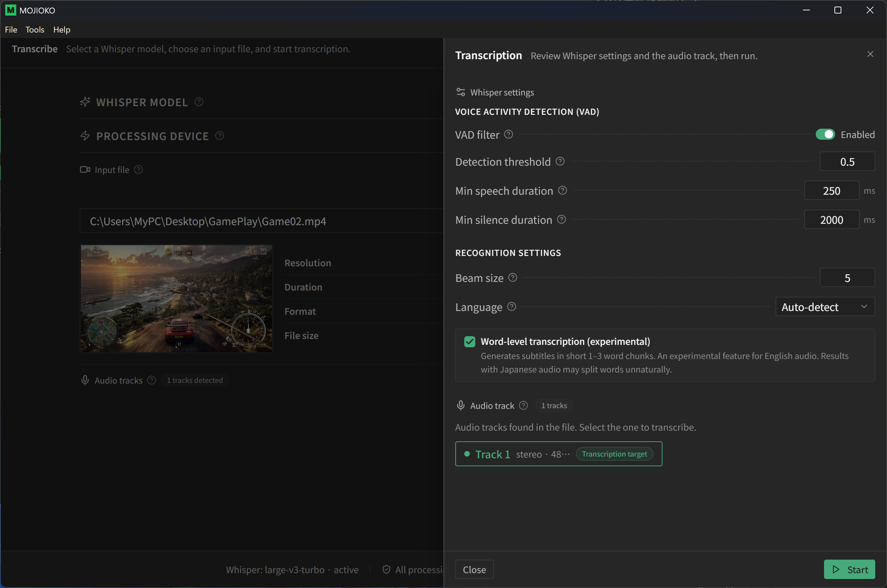Click the help icon next to VAD filter

(x=508, y=134)
